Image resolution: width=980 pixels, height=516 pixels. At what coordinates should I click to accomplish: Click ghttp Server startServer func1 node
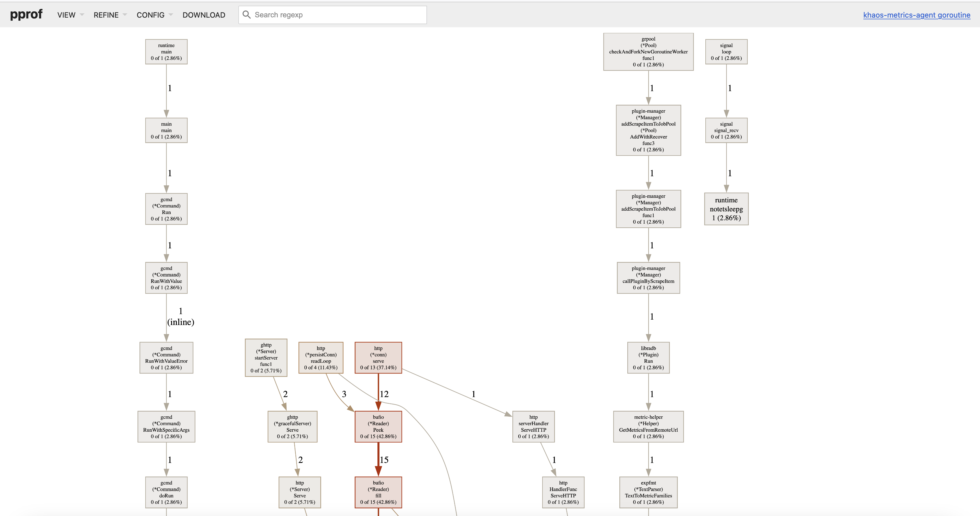click(x=266, y=358)
